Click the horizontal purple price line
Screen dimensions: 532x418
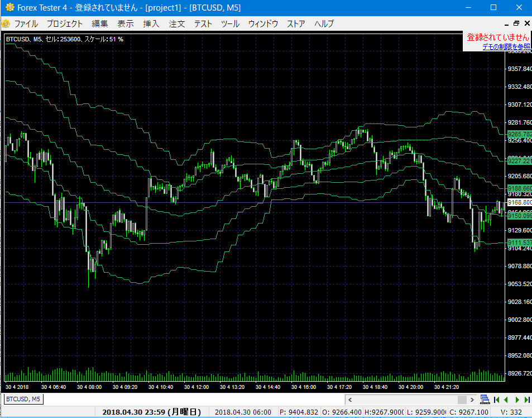[x=255, y=203]
